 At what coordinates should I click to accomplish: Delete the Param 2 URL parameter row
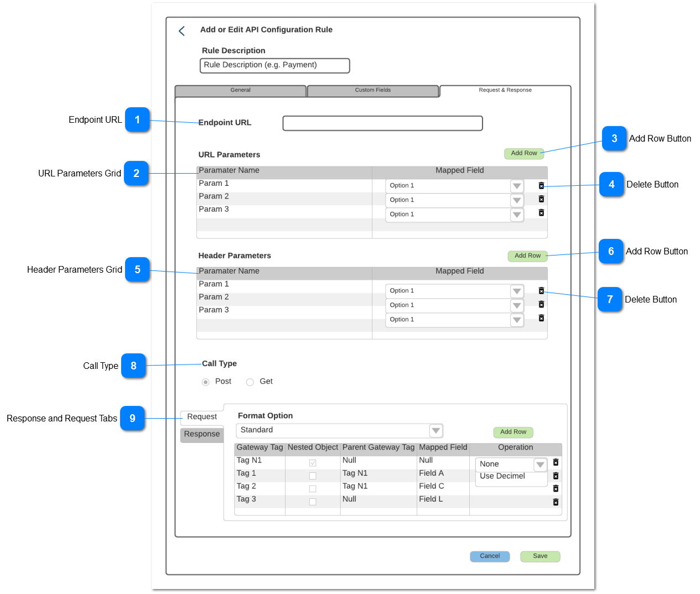[541, 199]
